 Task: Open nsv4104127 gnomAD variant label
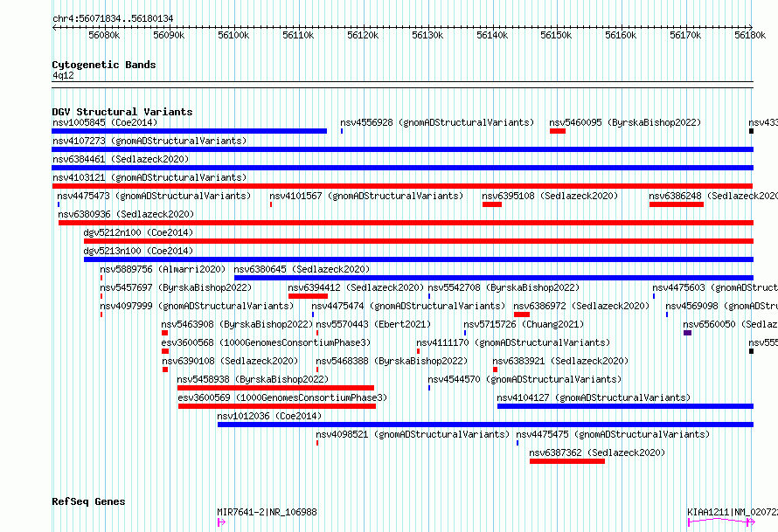click(x=594, y=397)
